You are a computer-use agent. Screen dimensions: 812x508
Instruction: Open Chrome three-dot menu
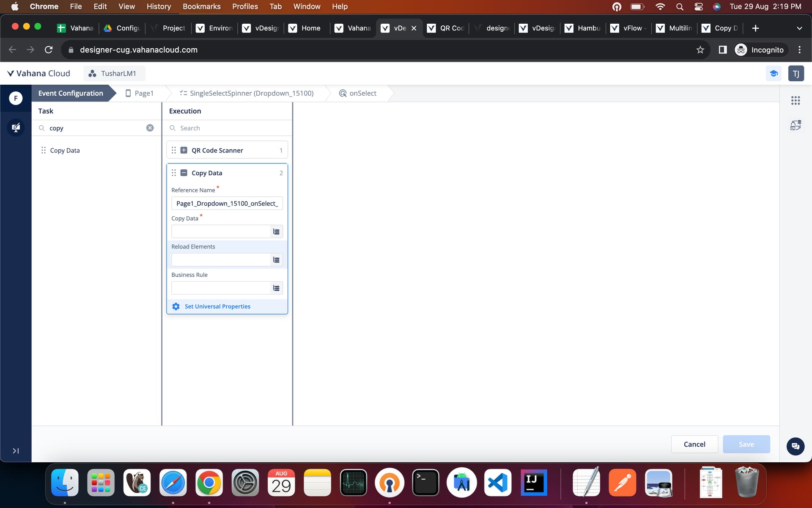click(799, 50)
